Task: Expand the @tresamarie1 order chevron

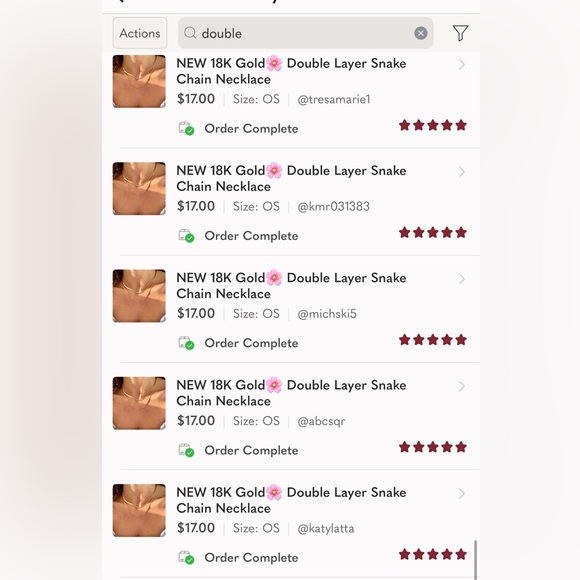Action: point(461,65)
